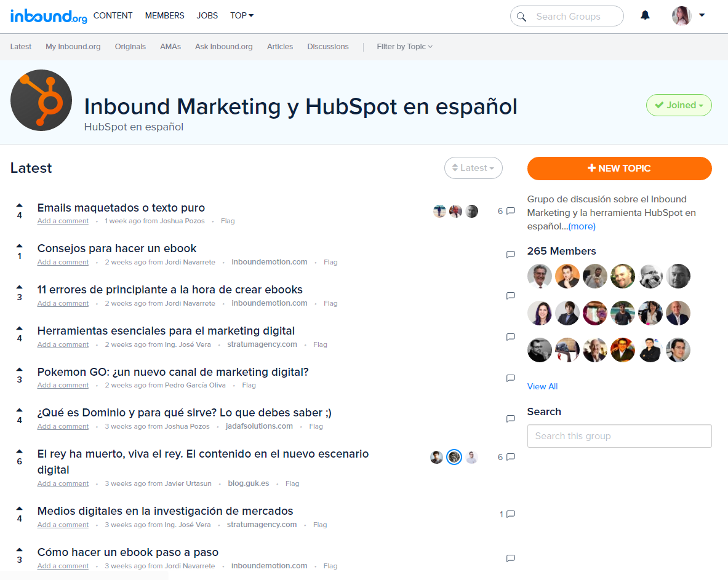Click the NEW TOPIC button

[619, 169]
